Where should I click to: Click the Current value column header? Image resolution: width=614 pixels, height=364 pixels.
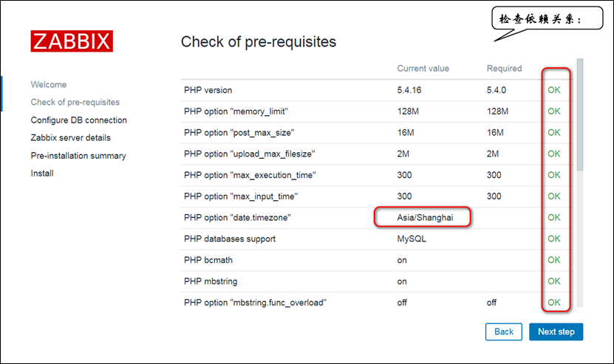click(x=423, y=69)
